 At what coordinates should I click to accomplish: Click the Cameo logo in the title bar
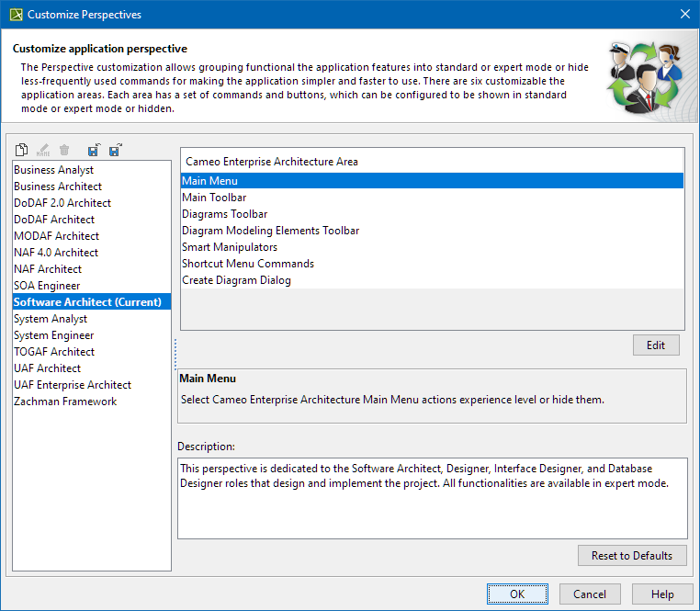(16, 15)
